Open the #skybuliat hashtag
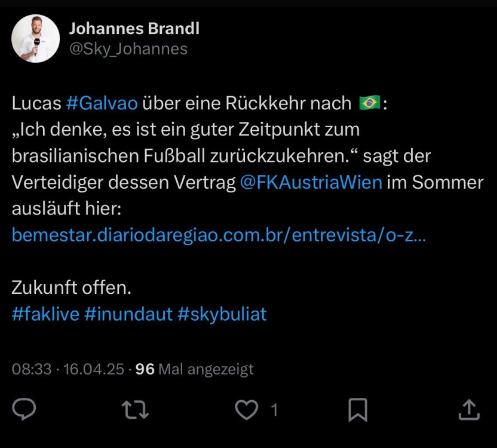 (222, 314)
